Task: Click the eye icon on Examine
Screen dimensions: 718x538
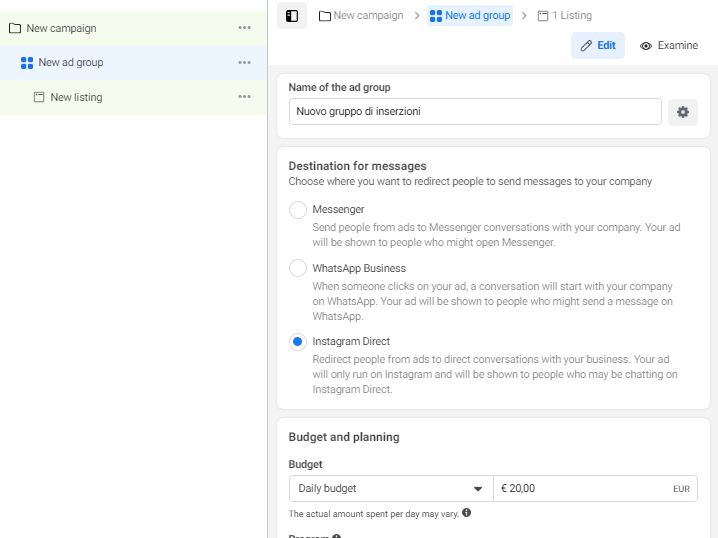Action: [x=646, y=46]
